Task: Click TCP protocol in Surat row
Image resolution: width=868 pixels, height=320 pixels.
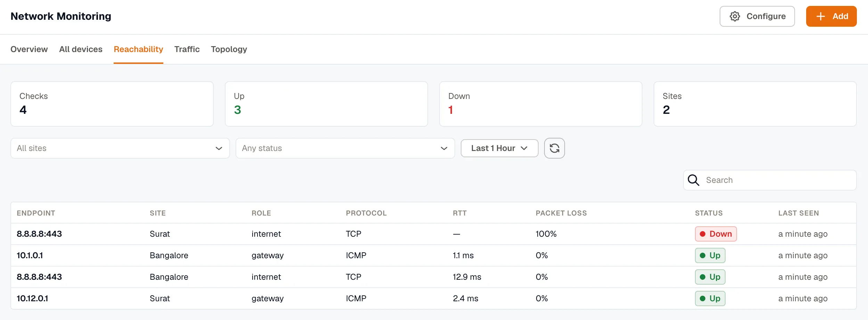Action: pyautogui.click(x=353, y=234)
